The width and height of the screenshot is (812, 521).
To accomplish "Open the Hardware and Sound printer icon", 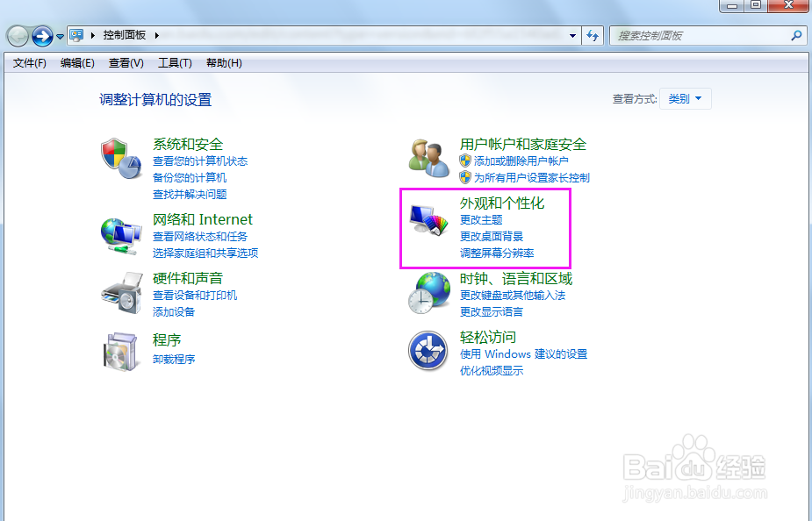I will click(x=122, y=293).
